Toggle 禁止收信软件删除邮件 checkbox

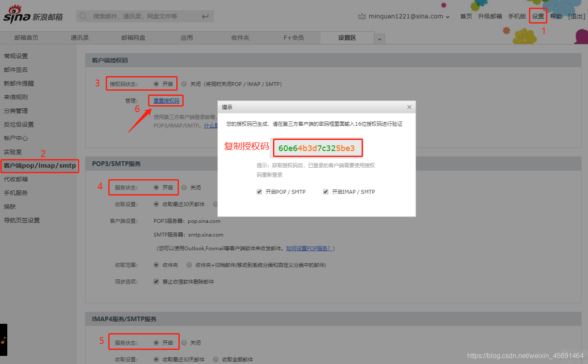click(x=156, y=281)
